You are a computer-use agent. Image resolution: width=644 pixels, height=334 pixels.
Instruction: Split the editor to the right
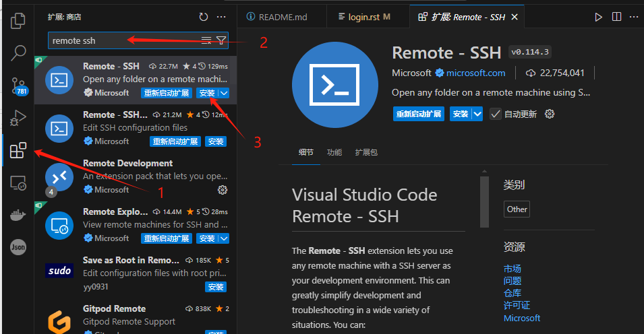click(x=616, y=17)
